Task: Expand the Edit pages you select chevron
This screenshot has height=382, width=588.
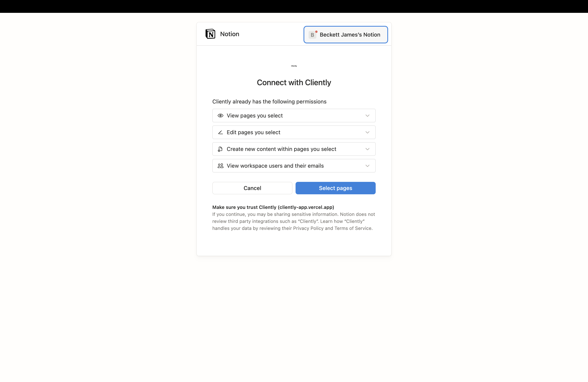Action: (x=367, y=132)
